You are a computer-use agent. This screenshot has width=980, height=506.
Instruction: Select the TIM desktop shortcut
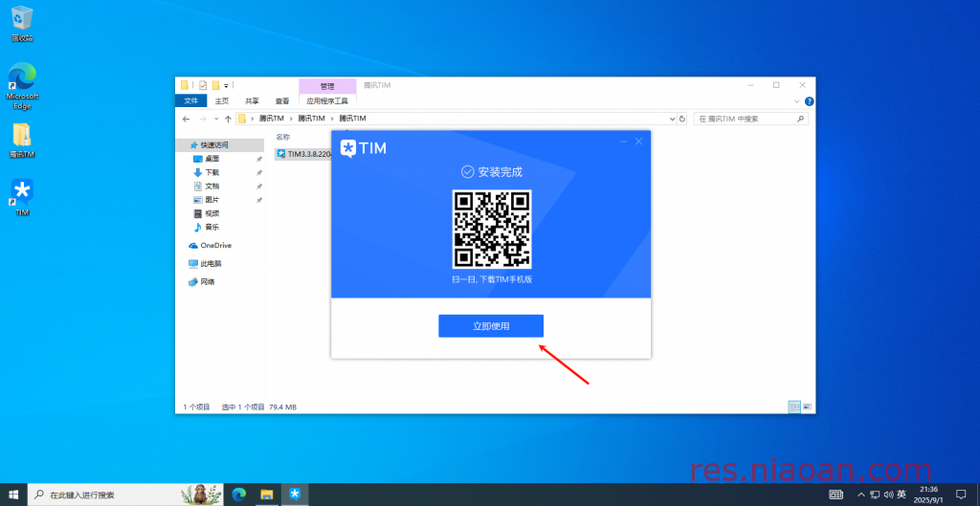pos(22,197)
